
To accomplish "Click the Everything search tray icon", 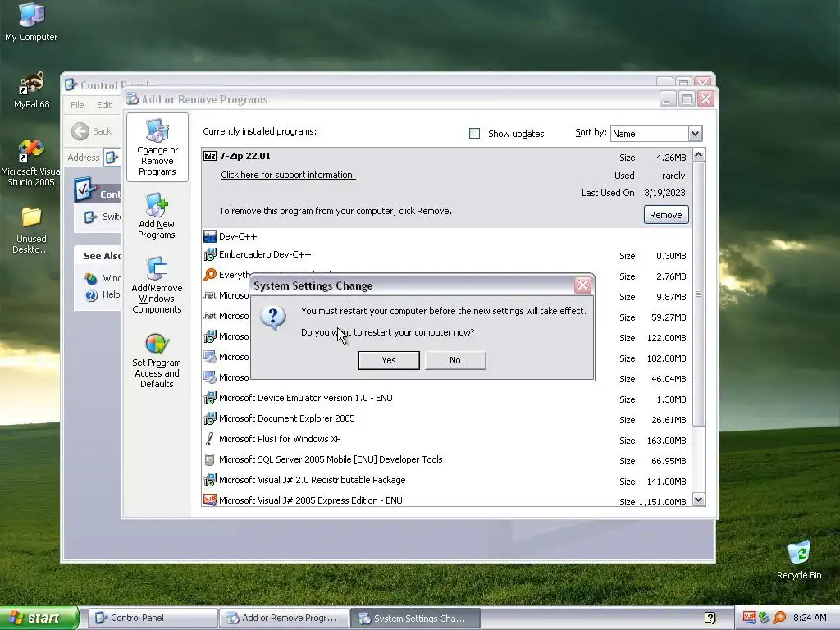I will click(779, 618).
